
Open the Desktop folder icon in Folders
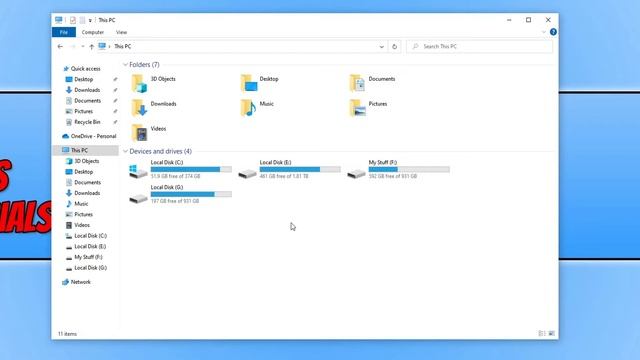249,83
